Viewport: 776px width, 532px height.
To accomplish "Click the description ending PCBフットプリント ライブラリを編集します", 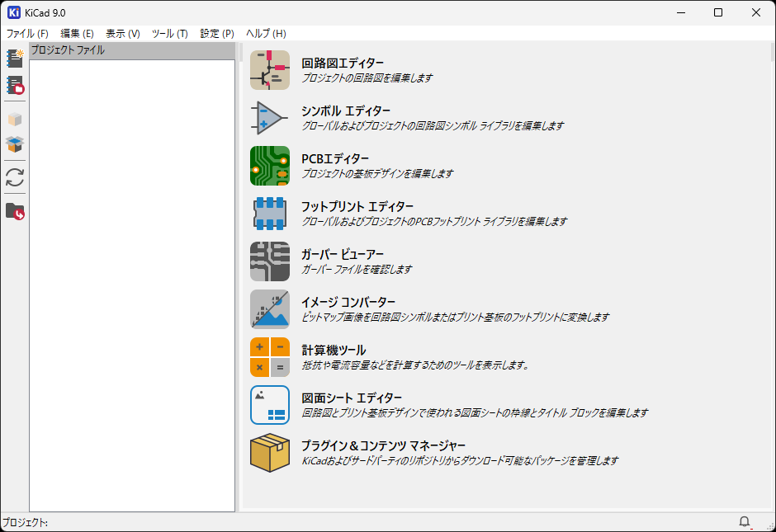I will click(x=434, y=222).
